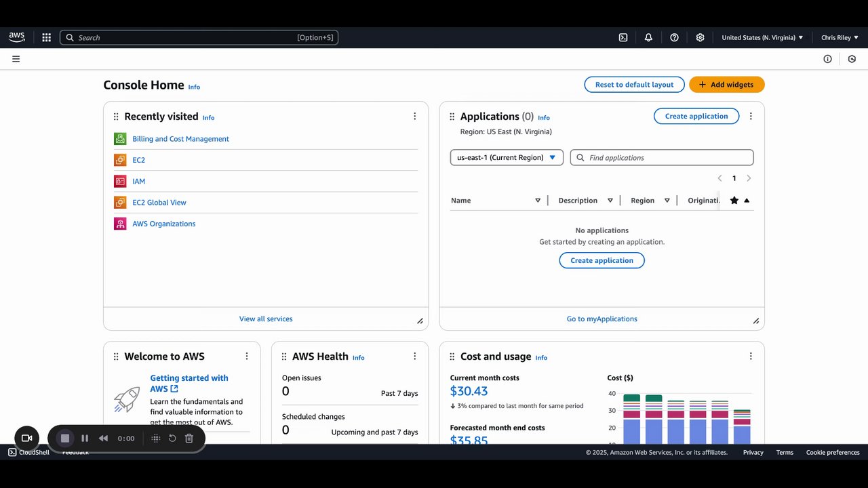868x488 pixels.
Task: Grab the Welcome to AWS drag handle
Action: click(x=116, y=357)
